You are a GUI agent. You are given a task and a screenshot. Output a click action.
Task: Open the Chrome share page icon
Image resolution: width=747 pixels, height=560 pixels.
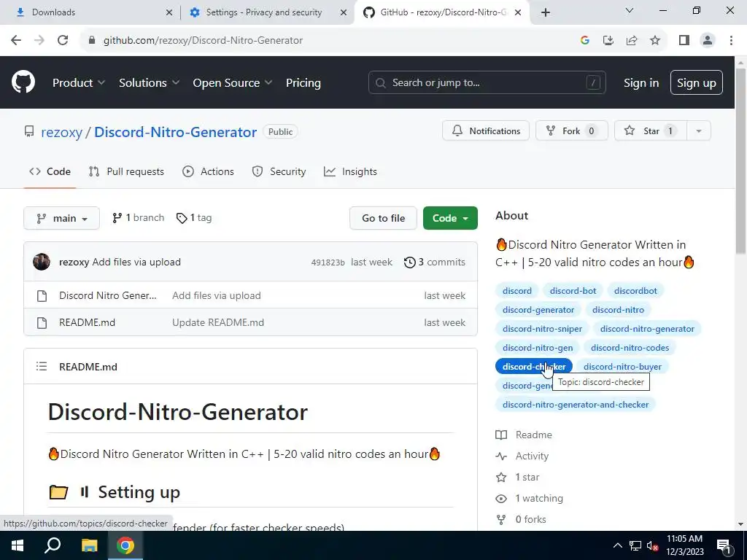coord(632,41)
